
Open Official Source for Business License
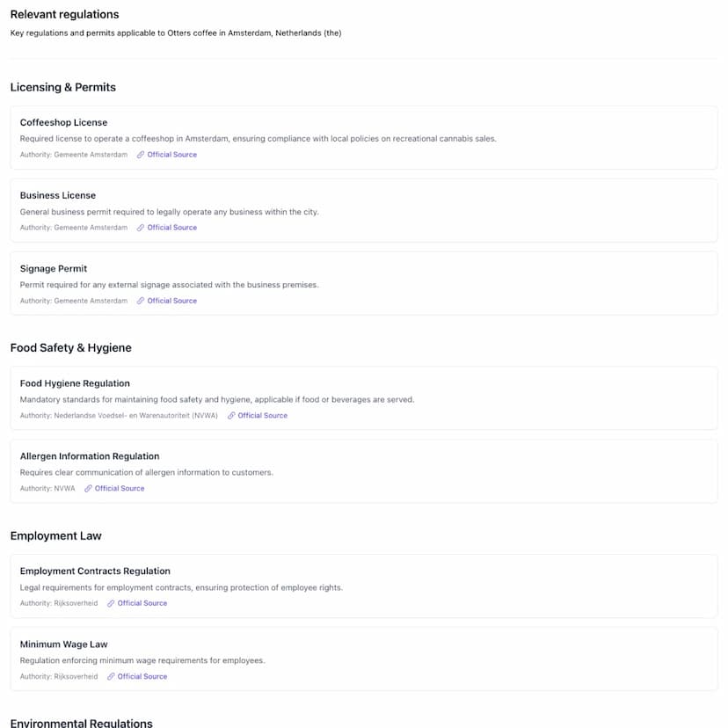point(172,228)
